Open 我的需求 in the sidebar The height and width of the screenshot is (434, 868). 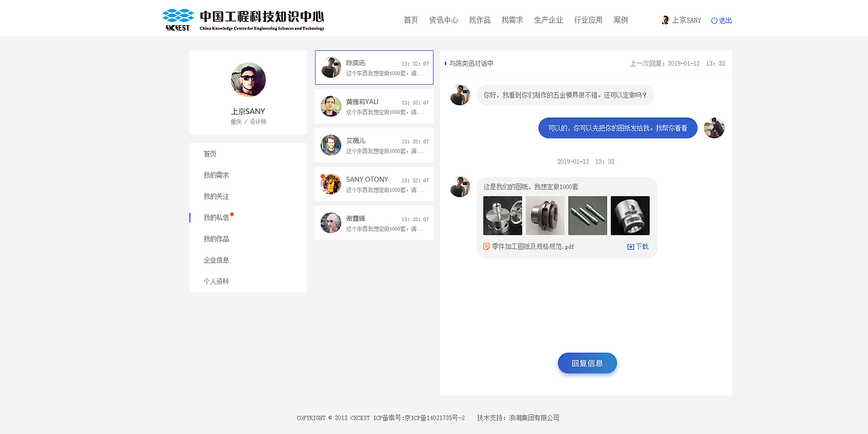216,174
